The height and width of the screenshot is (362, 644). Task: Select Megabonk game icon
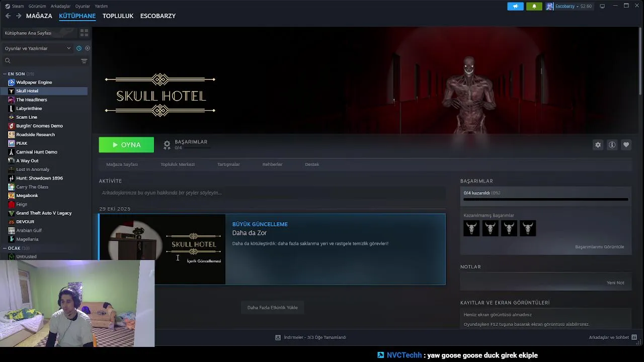tap(11, 196)
